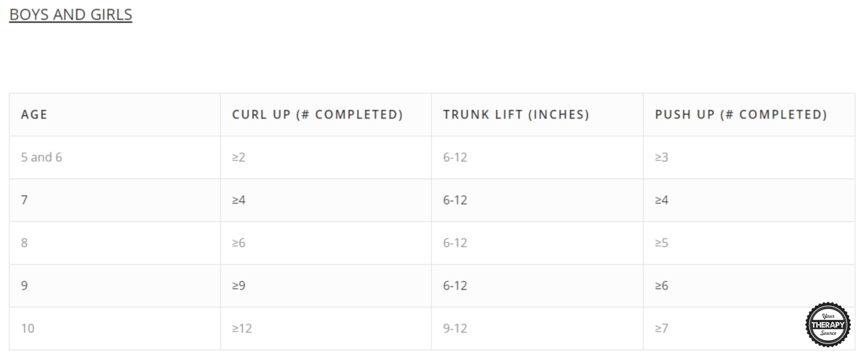Image resolution: width=868 pixels, height=357 pixels.
Task: Click the age 10 cell
Action: [28, 329]
